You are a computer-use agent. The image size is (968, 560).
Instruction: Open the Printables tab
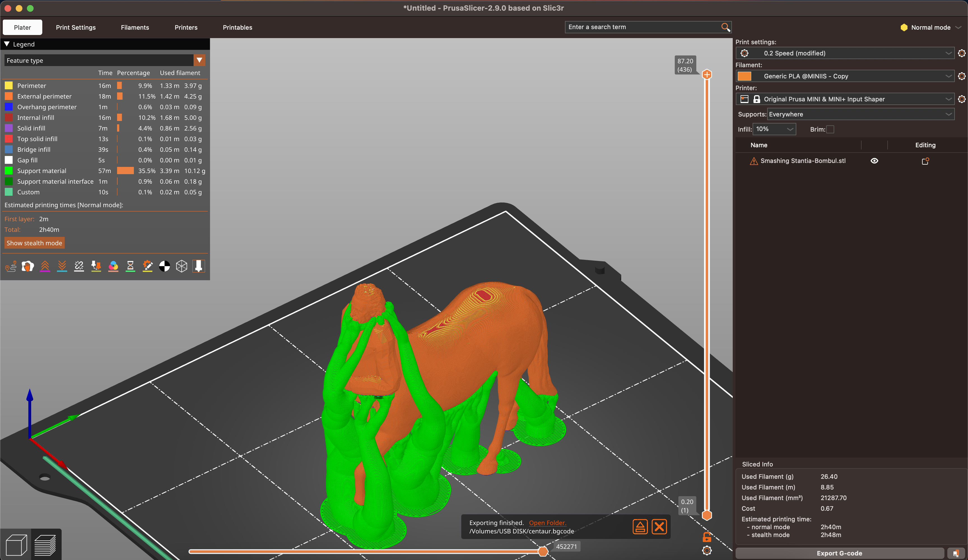[x=238, y=27]
